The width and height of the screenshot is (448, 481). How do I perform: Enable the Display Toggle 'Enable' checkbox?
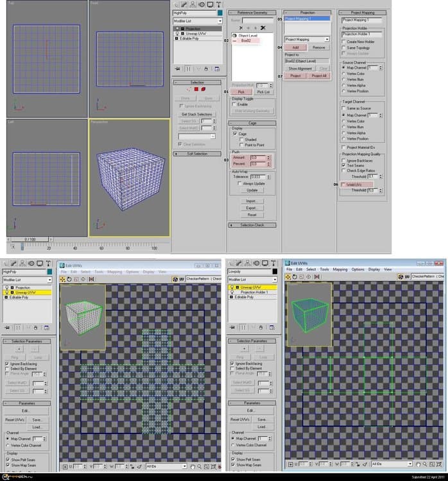click(234, 105)
